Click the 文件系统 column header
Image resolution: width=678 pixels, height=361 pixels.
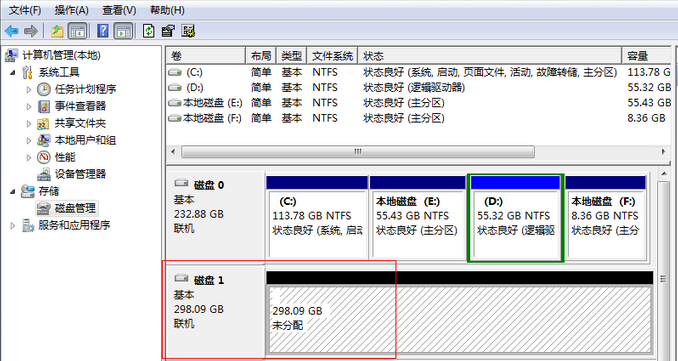pos(333,56)
